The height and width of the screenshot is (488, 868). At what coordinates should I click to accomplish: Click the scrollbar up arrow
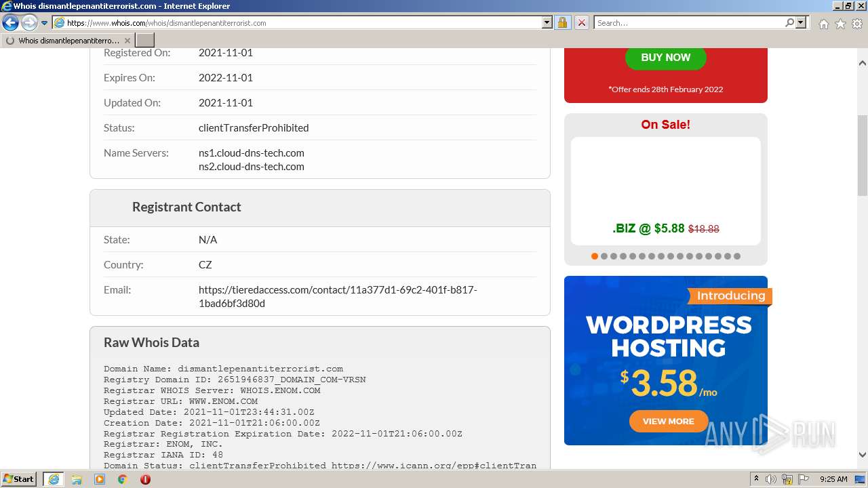863,63
